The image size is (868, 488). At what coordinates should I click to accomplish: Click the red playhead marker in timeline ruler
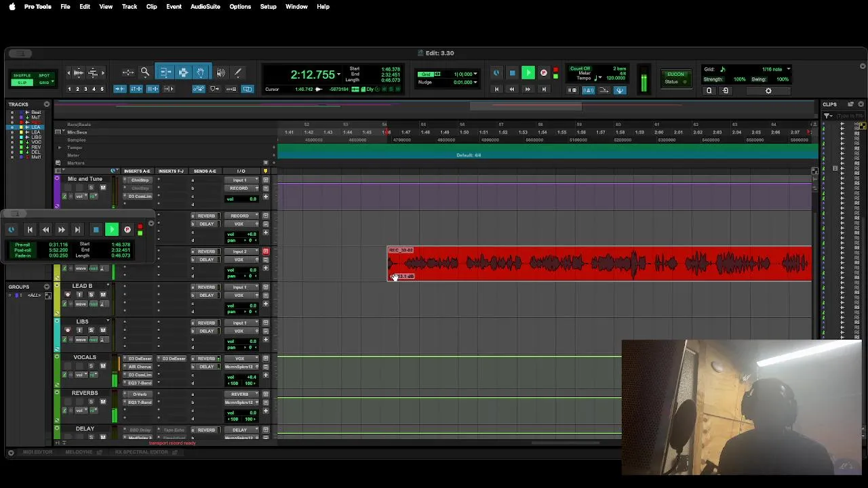[387, 131]
